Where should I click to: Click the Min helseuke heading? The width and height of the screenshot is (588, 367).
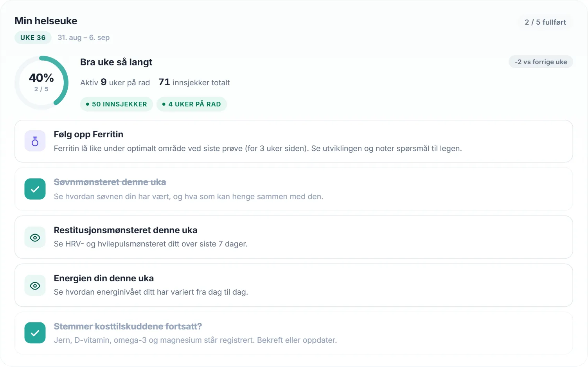coord(46,21)
